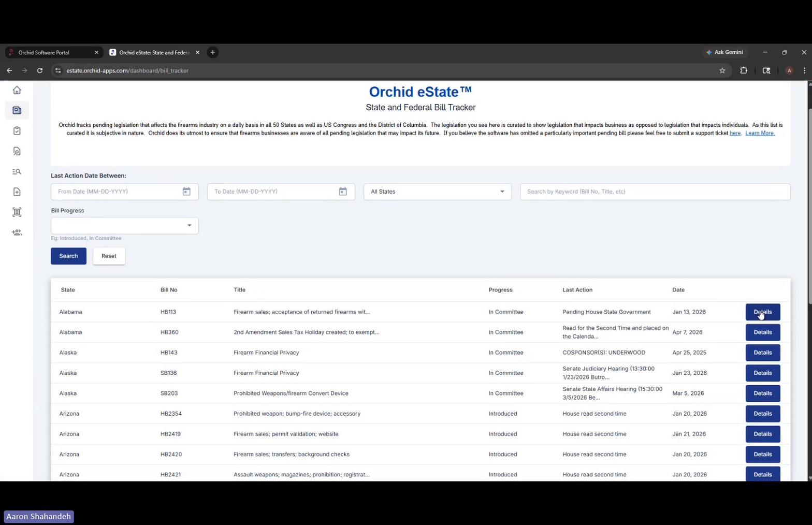The height and width of the screenshot is (525, 812).
Task: Reload the page with the refresh icon
Action: (40, 70)
